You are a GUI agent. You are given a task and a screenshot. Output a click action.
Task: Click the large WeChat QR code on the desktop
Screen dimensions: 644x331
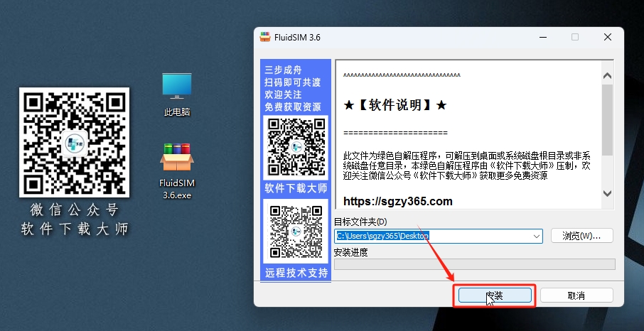tap(75, 142)
